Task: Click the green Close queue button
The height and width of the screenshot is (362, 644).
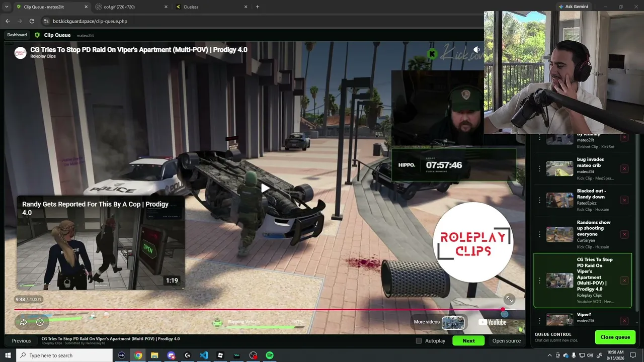Action: [615, 337]
